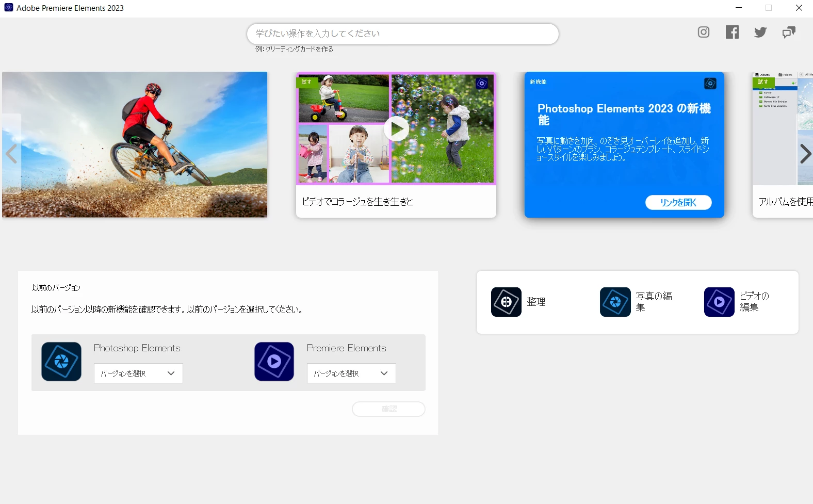Open the アルバムを使用 card
The width and height of the screenshot is (813, 504).
[x=783, y=144]
